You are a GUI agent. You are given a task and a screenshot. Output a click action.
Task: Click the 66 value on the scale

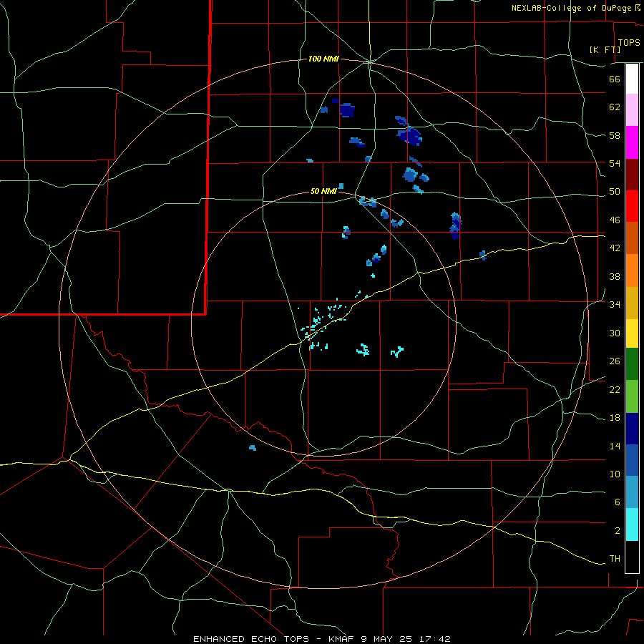615,79
